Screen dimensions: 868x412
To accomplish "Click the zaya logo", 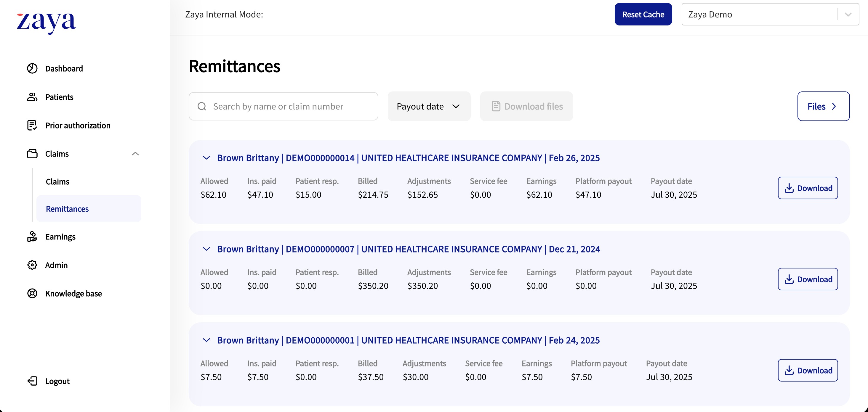I will (46, 22).
